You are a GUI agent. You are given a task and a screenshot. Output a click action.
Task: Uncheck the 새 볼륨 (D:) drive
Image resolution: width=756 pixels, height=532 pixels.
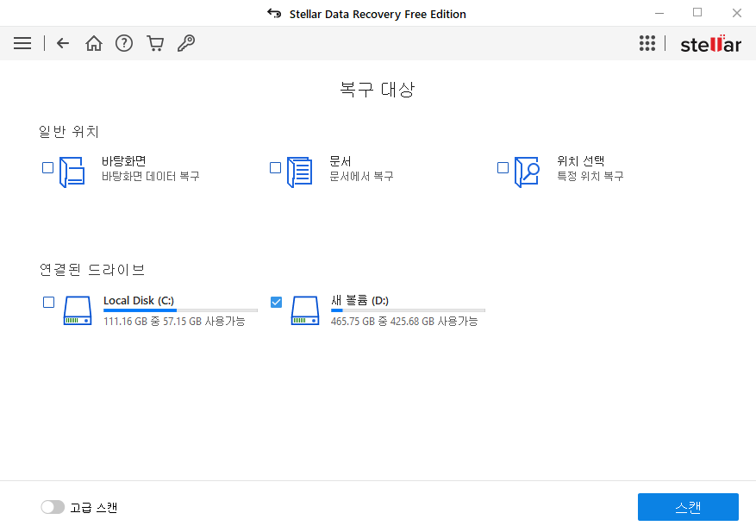(x=276, y=302)
